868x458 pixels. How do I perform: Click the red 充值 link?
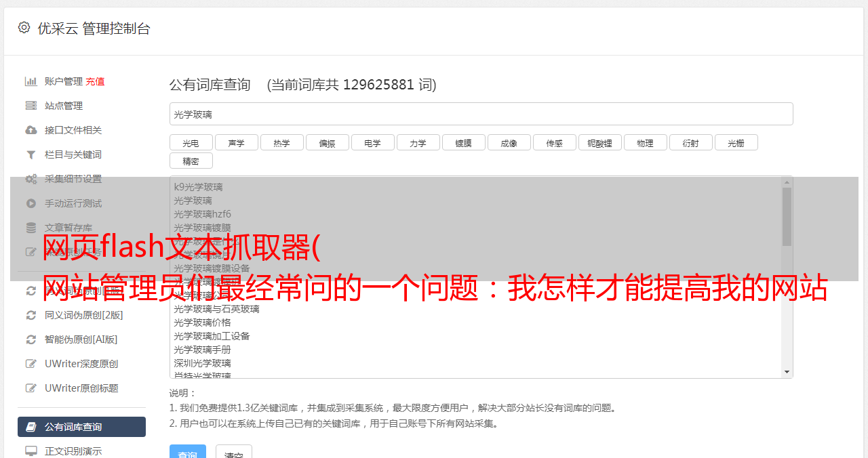[x=95, y=81]
